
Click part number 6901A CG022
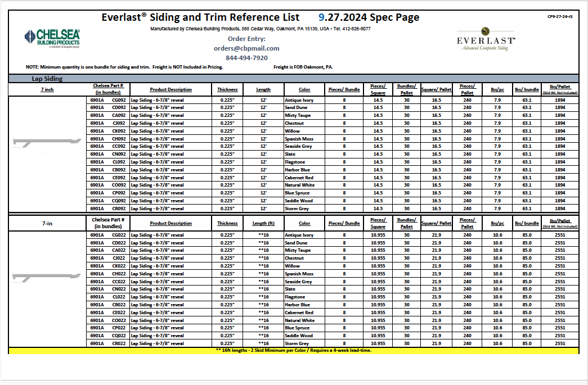(x=108, y=235)
